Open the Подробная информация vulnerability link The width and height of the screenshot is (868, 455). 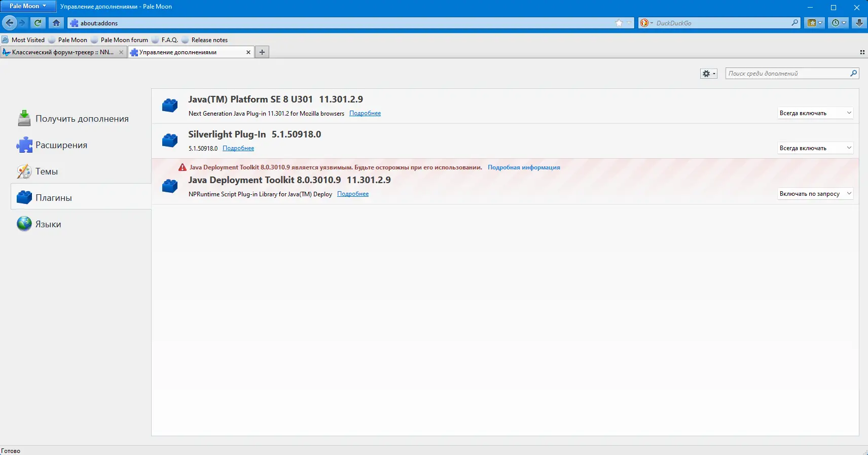coord(524,167)
